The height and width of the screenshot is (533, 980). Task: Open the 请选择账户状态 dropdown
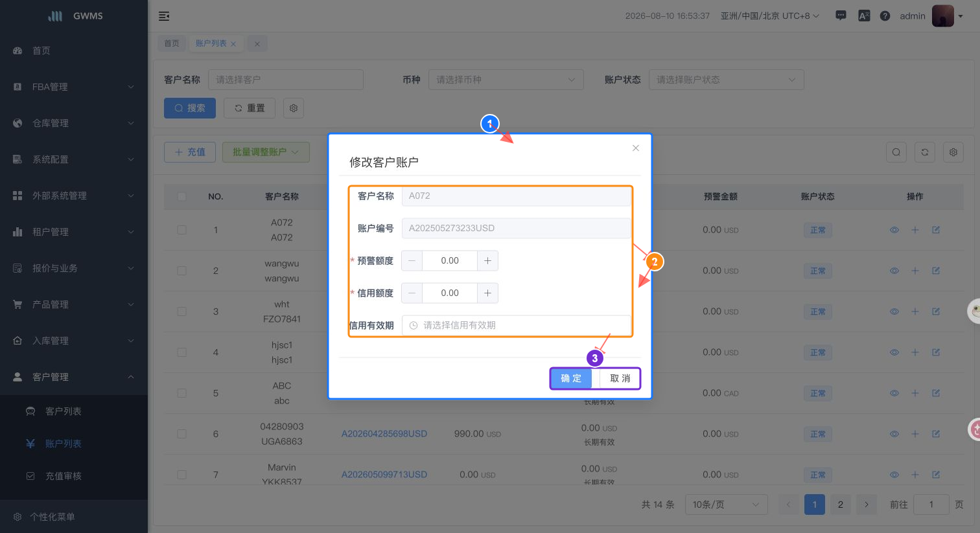(727, 80)
